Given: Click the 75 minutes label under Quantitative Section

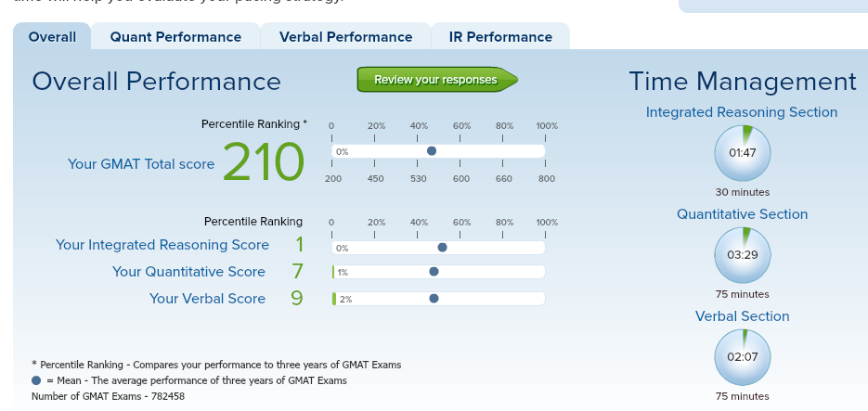Looking at the screenshot, I should [x=743, y=294].
